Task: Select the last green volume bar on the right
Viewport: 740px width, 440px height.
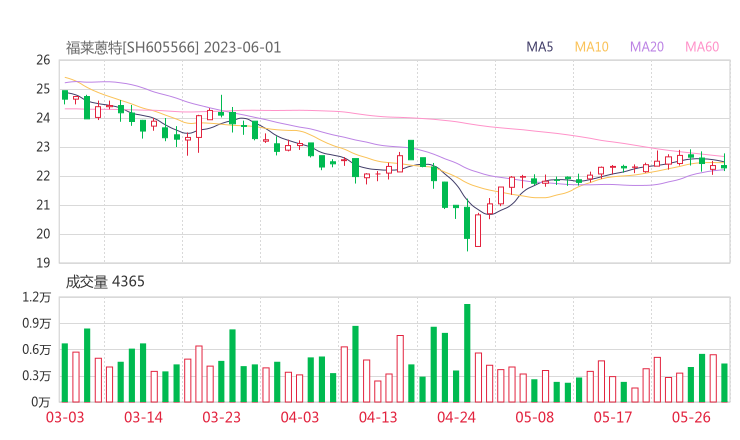Action: tap(724, 383)
